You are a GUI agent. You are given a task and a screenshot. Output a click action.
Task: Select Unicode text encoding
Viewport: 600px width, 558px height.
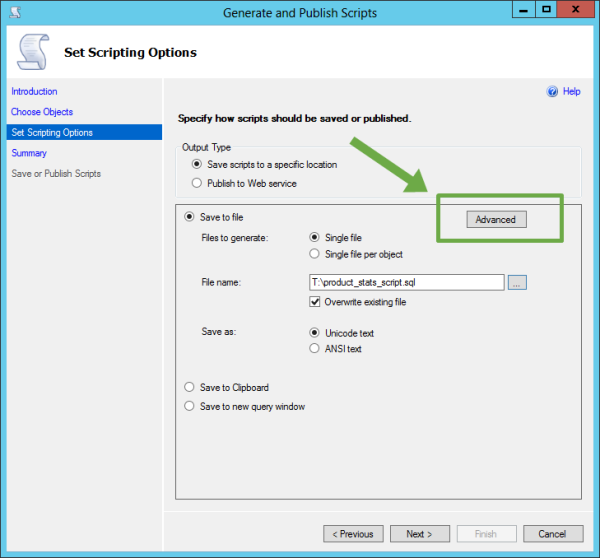[x=316, y=333]
